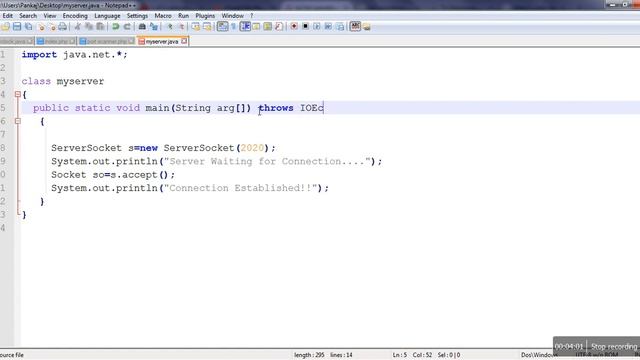Open the Search menu

(28, 16)
